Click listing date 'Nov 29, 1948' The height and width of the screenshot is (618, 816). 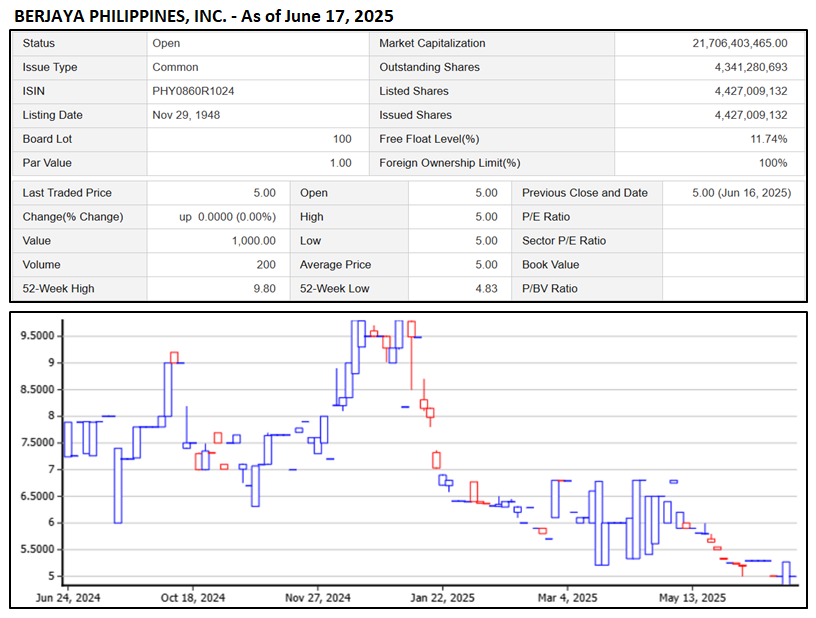186,115
